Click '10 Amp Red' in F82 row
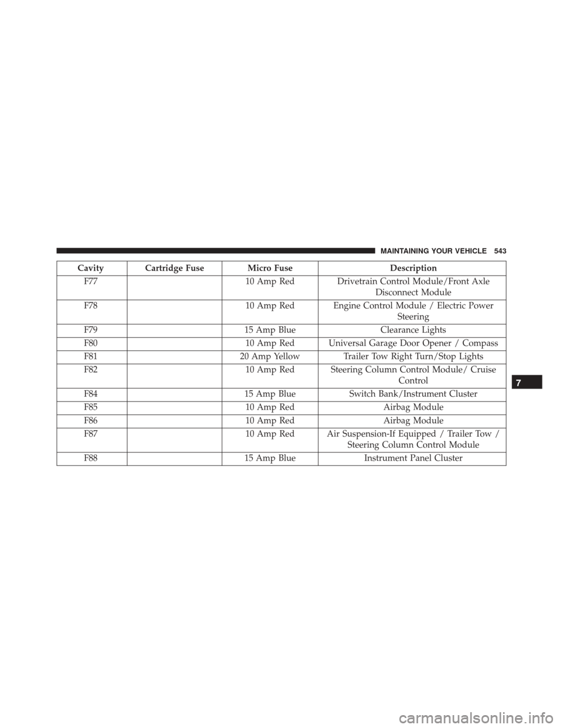Image resolution: width=563 pixels, height=728 pixels. [x=270, y=369]
